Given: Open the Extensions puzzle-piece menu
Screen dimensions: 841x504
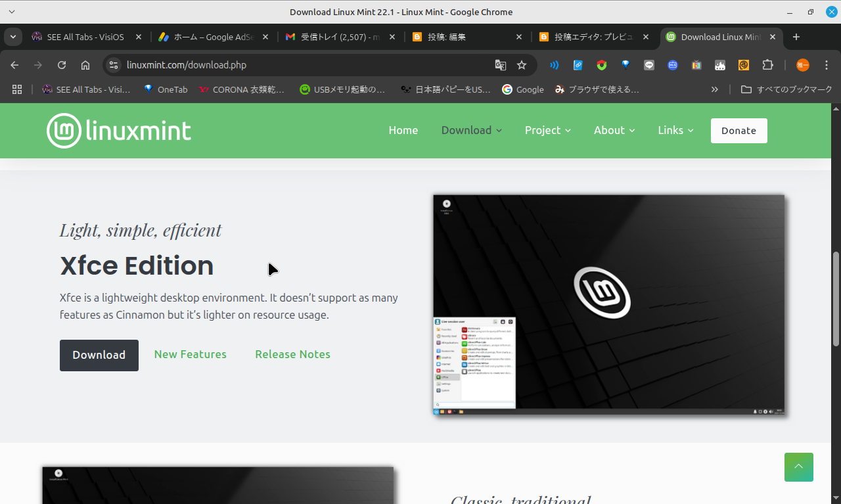Looking at the screenshot, I should [x=767, y=65].
